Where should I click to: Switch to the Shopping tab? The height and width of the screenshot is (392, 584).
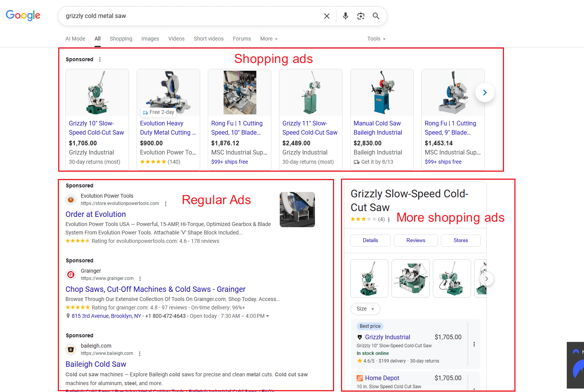coord(121,39)
